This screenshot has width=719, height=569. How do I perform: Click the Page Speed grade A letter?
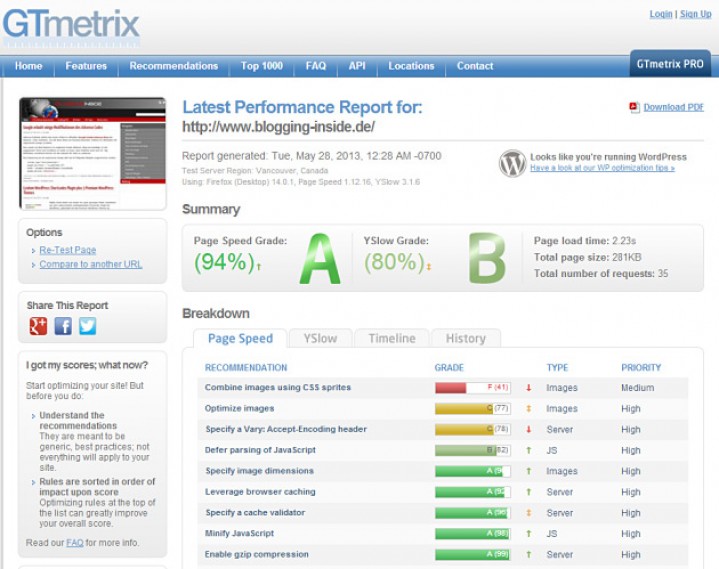click(x=320, y=259)
